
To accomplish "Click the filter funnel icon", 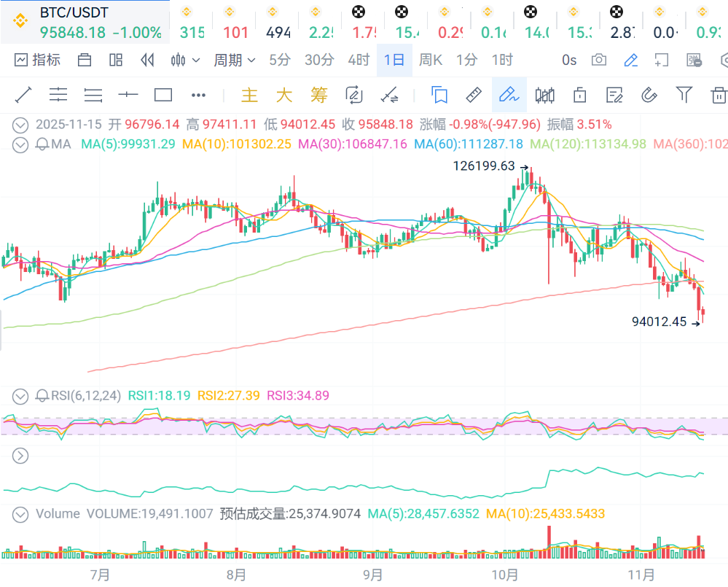I will [x=684, y=95].
